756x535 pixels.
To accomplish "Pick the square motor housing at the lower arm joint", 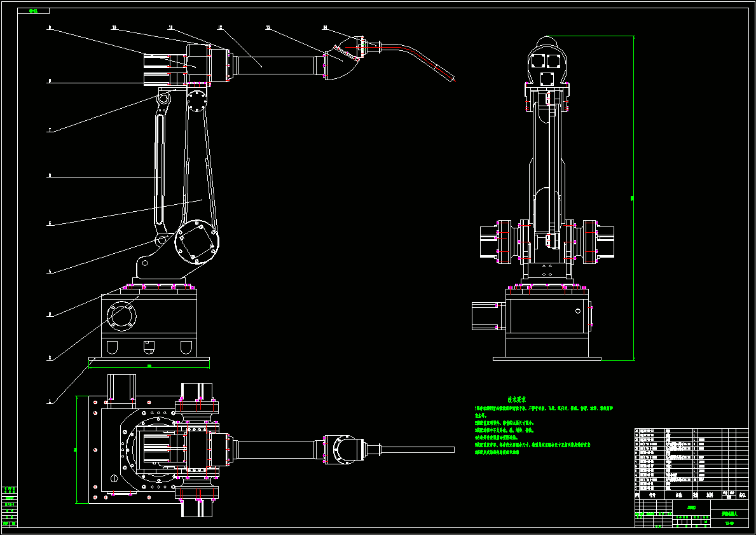I will coord(196,243).
